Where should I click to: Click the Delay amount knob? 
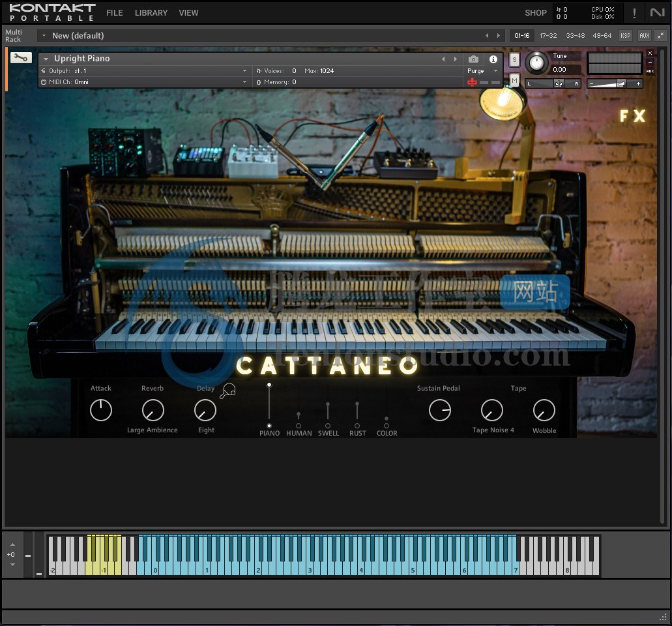tap(205, 410)
